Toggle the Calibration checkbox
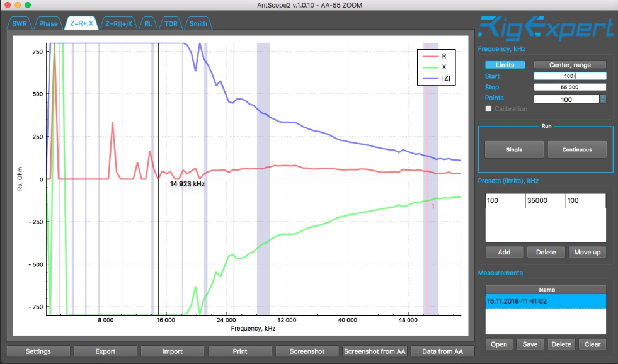This screenshot has width=618, height=364. [x=488, y=109]
